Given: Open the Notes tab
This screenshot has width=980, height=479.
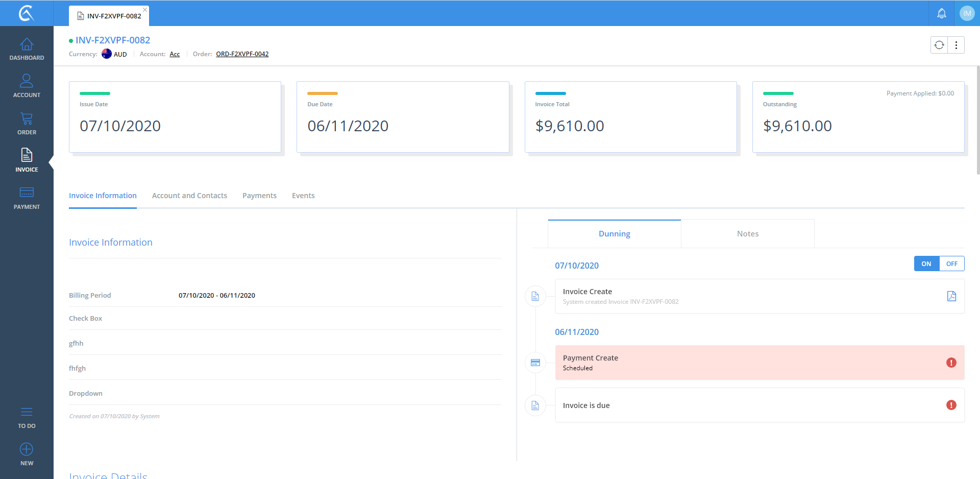Looking at the screenshot, I should coord(747,234).
